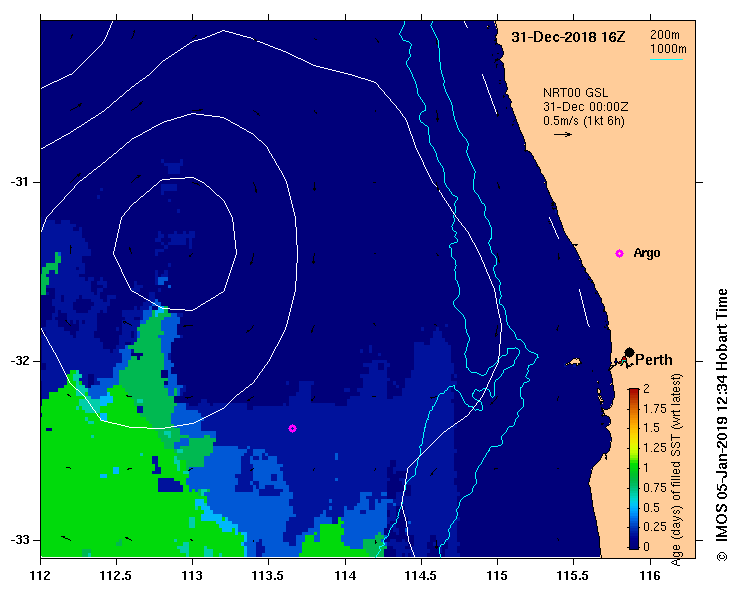
Task: Click the '31-Dec 00:00Z' text
Action: (x=585, y=107)
